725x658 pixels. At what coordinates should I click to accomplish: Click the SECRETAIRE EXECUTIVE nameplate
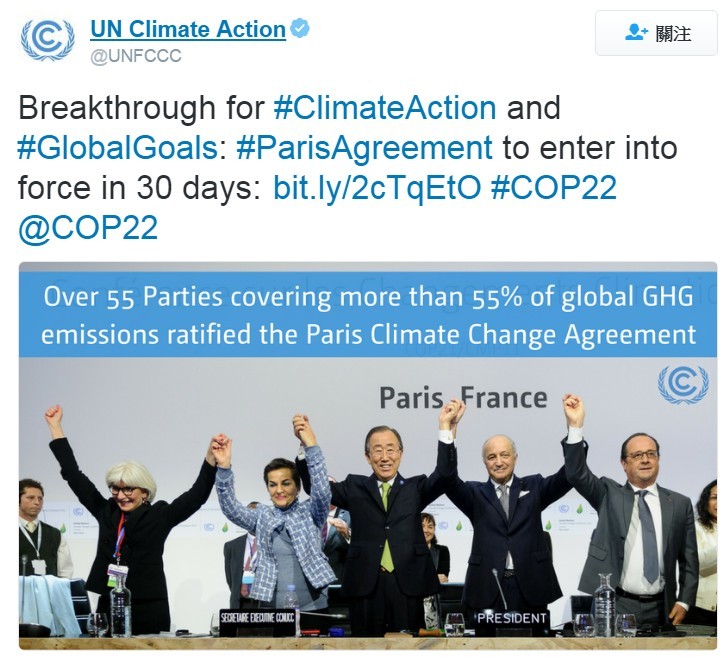click(257, 619)
